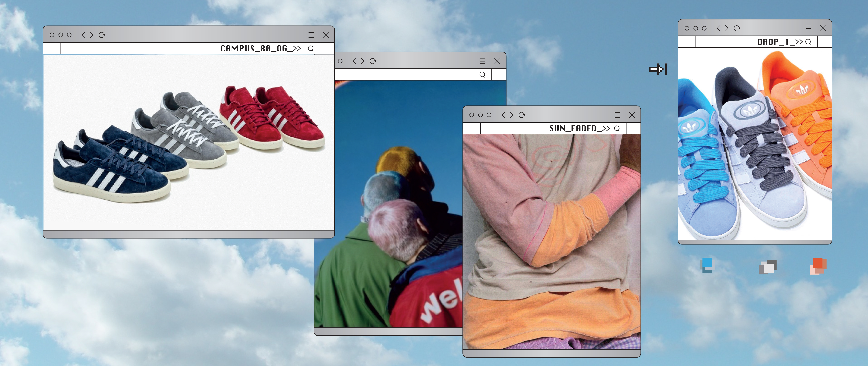Click first circle dot in SUN_FADED window
This screenshot has width=868, height=366.
[x=472, y=115]
